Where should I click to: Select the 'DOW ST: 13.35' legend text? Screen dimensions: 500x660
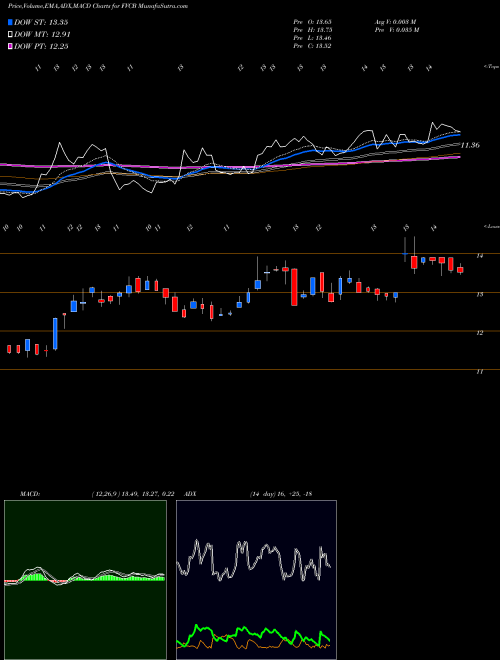click(x=41, y=22)
